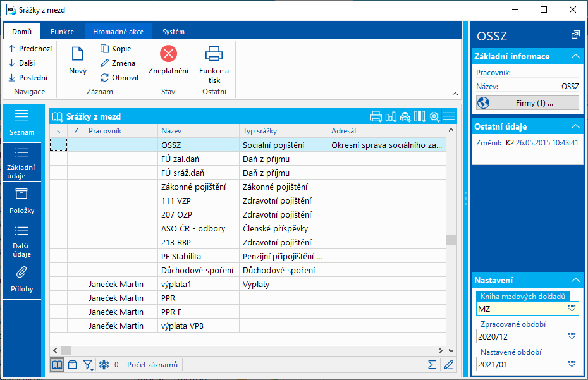Click the container icon in status bar
Screen dimensions: 588x380
coord(72,364)
